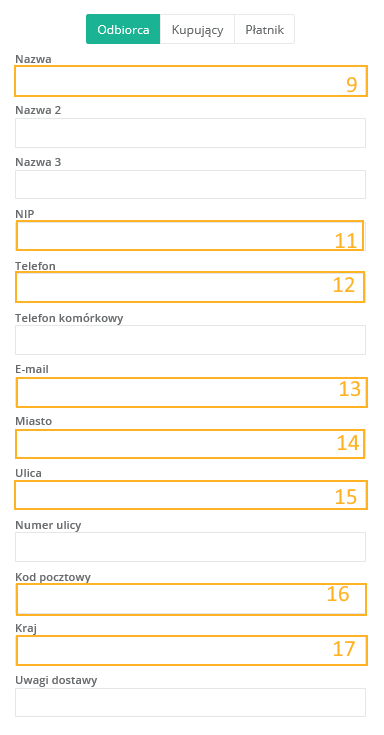This screenshot has width=384, height=735.
Task: Click the Nazwa field label
Action: (33, 59)
